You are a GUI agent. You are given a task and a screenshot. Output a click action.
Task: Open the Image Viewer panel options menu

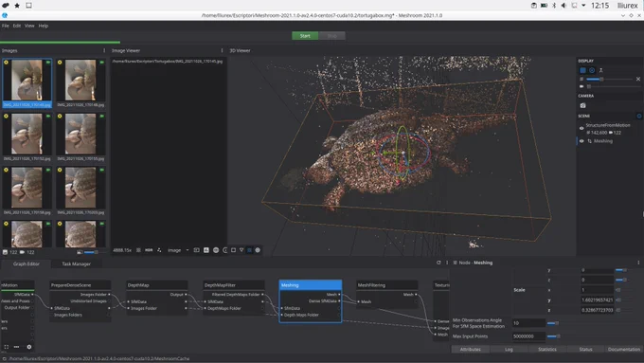point(222,50)
